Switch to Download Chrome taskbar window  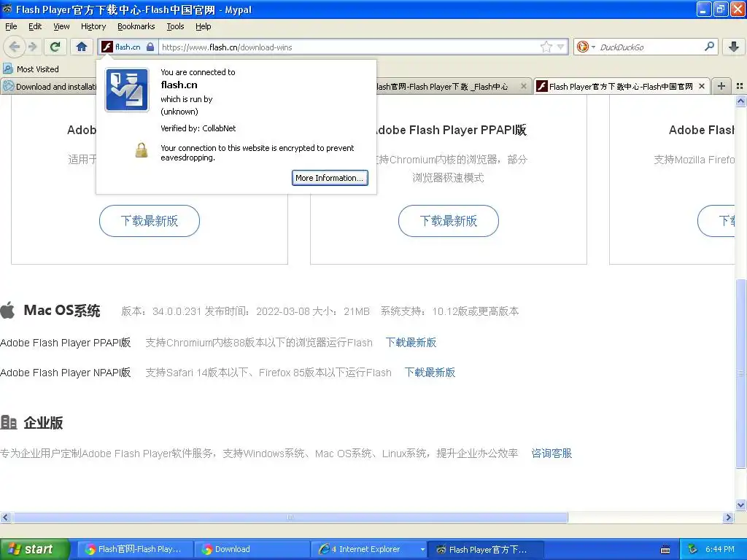tap(252, 550)
